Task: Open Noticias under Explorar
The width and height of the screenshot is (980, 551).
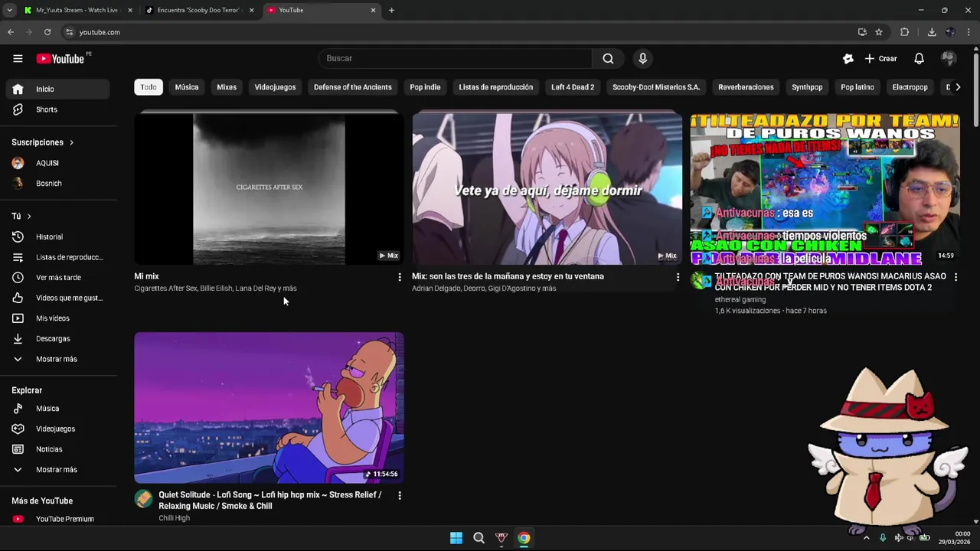Action: click(57, 449)
